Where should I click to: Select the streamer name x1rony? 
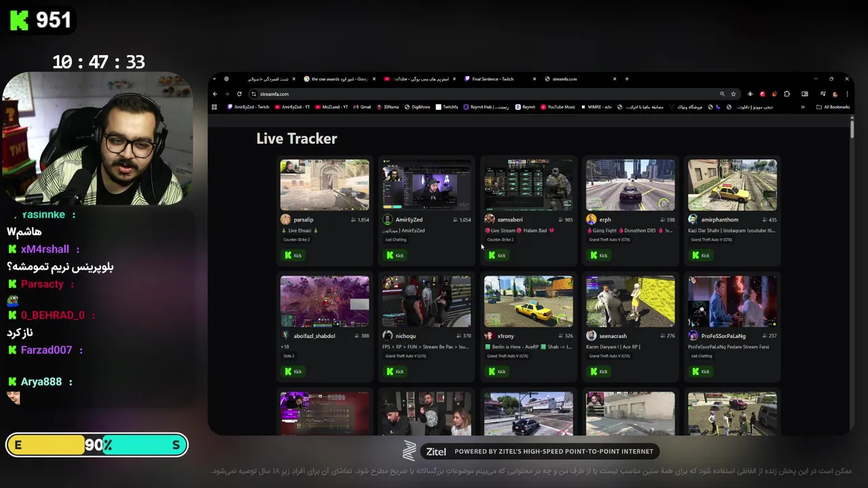[506, 336]
